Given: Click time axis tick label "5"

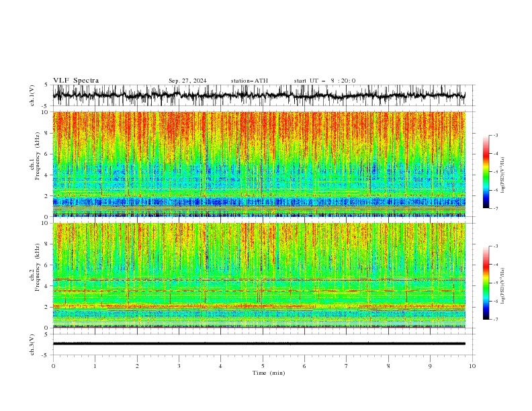Looking at the screenshot, I should (263, 366).
